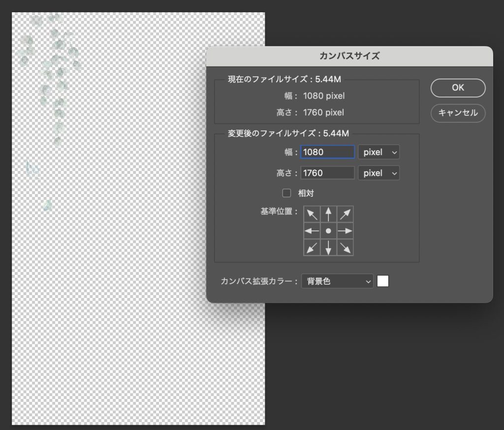
Task: Click the 高さ height input field
Action: tap(327, 173)
